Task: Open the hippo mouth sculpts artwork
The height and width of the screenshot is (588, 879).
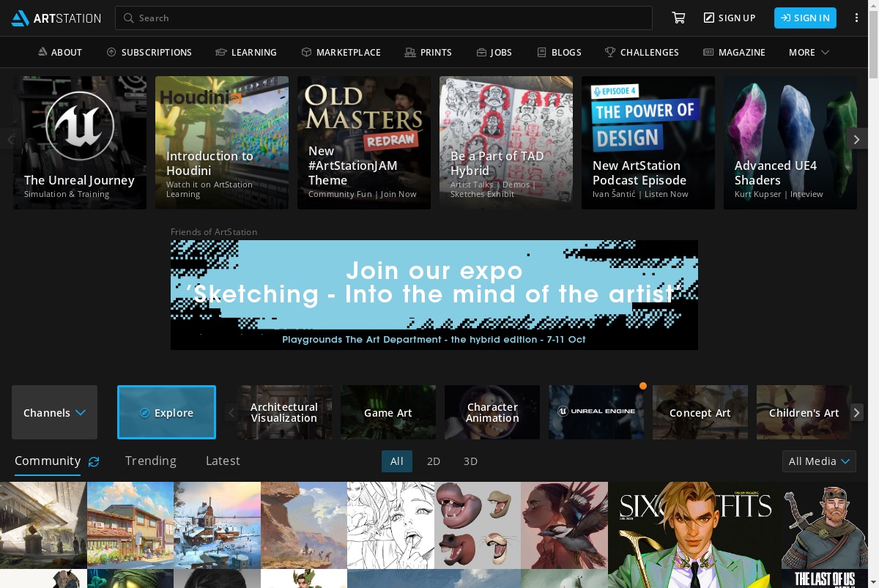Action: pos(478,525)
